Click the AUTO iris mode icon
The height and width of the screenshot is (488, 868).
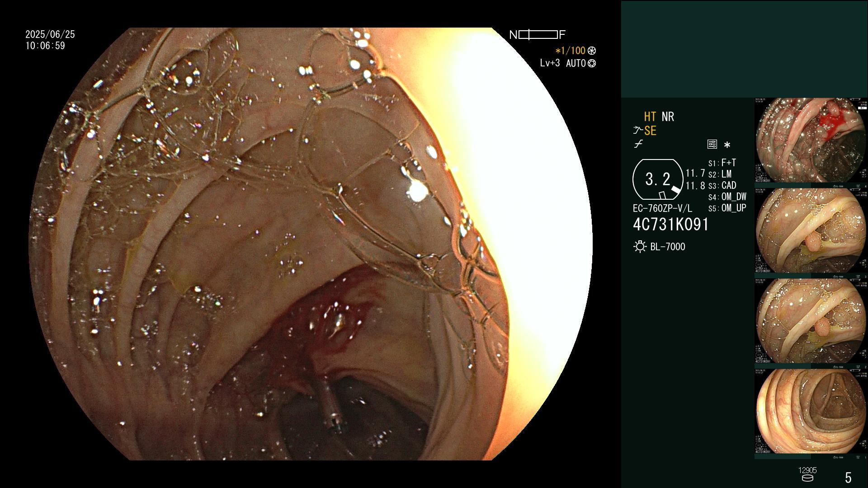[592, 63]
